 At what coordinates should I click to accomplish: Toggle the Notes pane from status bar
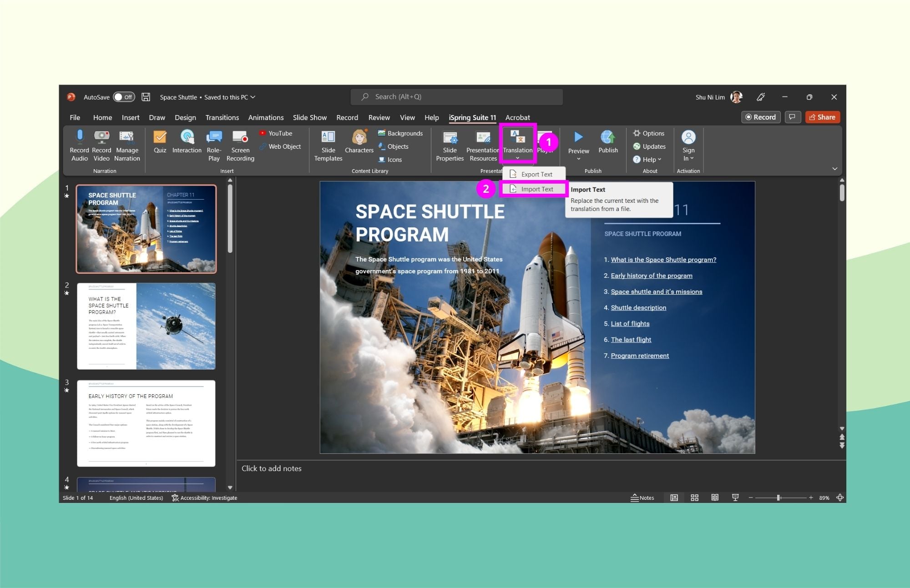coord(642,498)
